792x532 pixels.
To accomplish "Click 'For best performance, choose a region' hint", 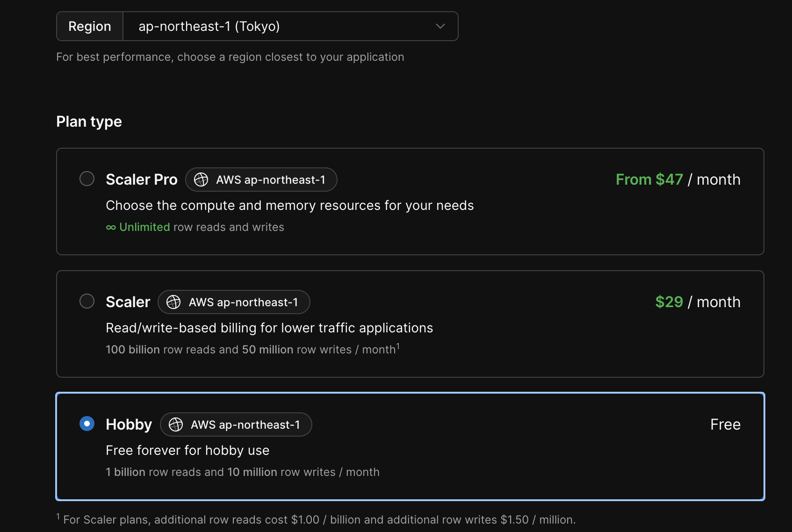I will coord(230,57).
